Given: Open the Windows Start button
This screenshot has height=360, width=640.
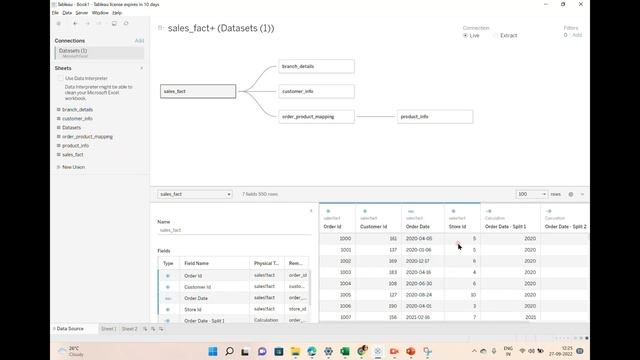Looking at the screenshot, I should (x=213, y=351).
